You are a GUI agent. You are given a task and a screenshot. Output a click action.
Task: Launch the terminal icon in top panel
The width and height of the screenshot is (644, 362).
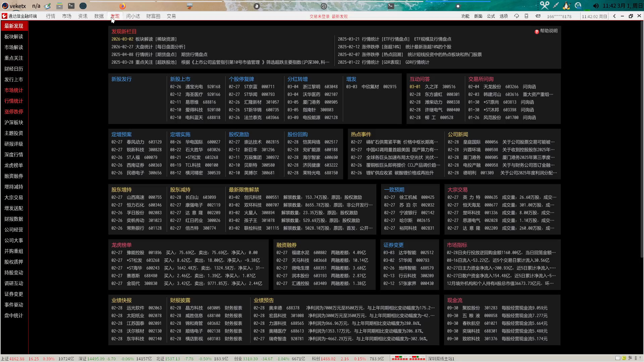[71, 6]
